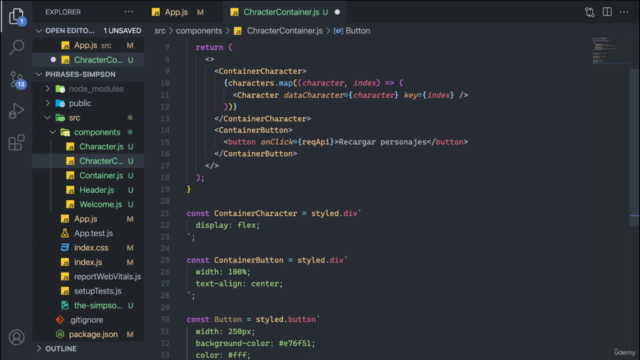Image resolution: width=640 pixels, height=360 pixels.
Task: Click src in the breadcrumb path
Action: (x=160, y=31)
